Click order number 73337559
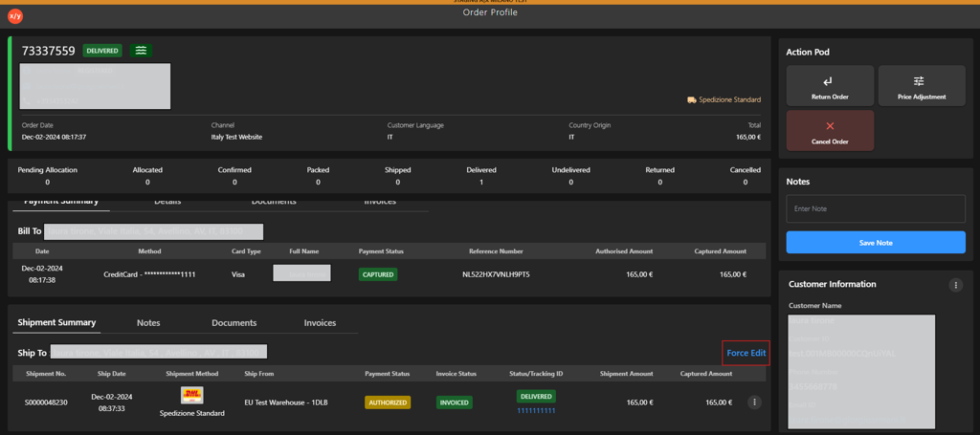Screen dimensions: 980x435 coord(48,51)
